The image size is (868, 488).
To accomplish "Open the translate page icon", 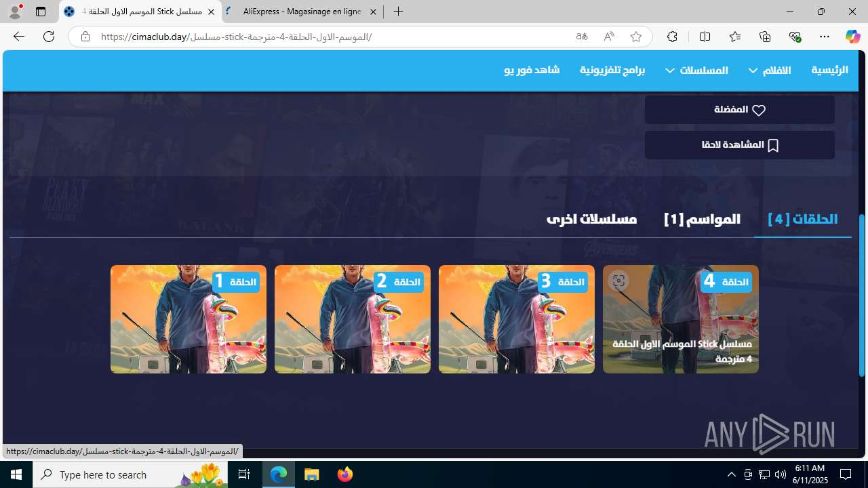I will [x=582, y=37].
